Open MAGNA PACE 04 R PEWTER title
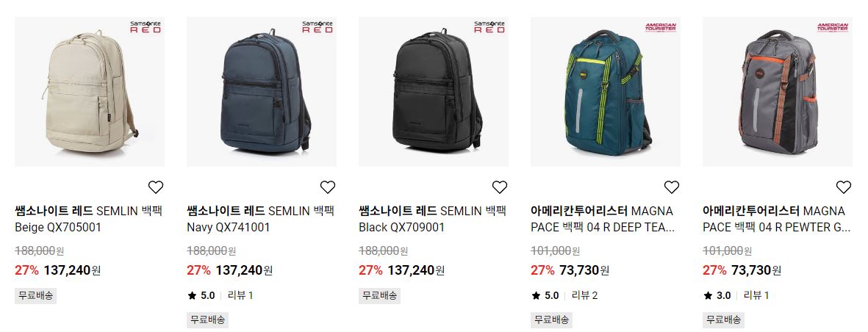868x332 pixels. click(777, 219)
